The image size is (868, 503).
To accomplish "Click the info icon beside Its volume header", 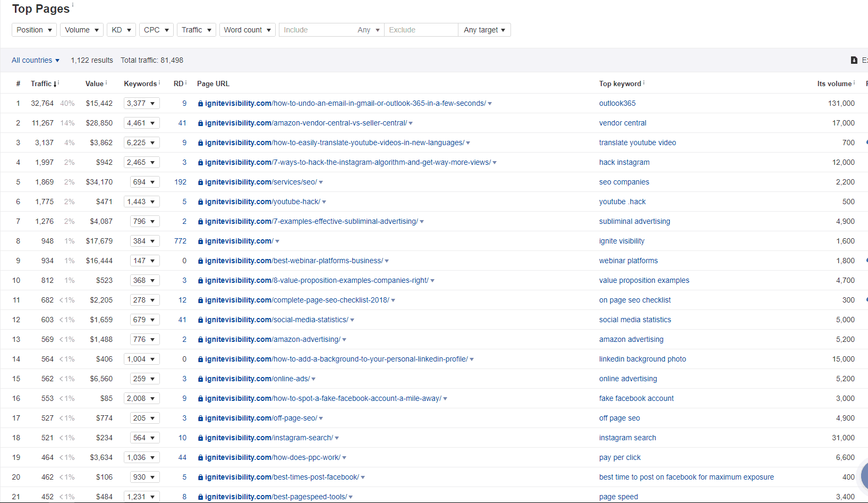I will click(x=854, y=81).
